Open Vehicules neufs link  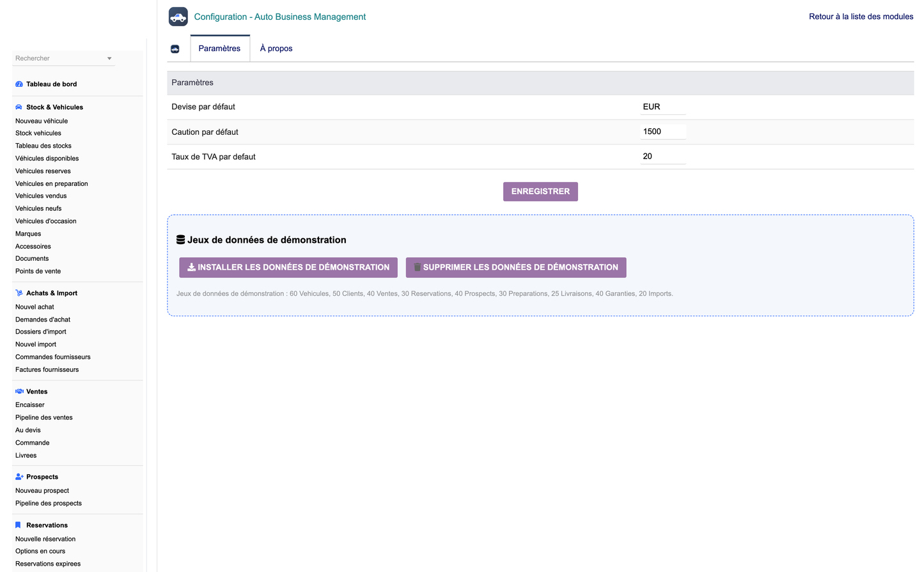(x=38, y=208)
